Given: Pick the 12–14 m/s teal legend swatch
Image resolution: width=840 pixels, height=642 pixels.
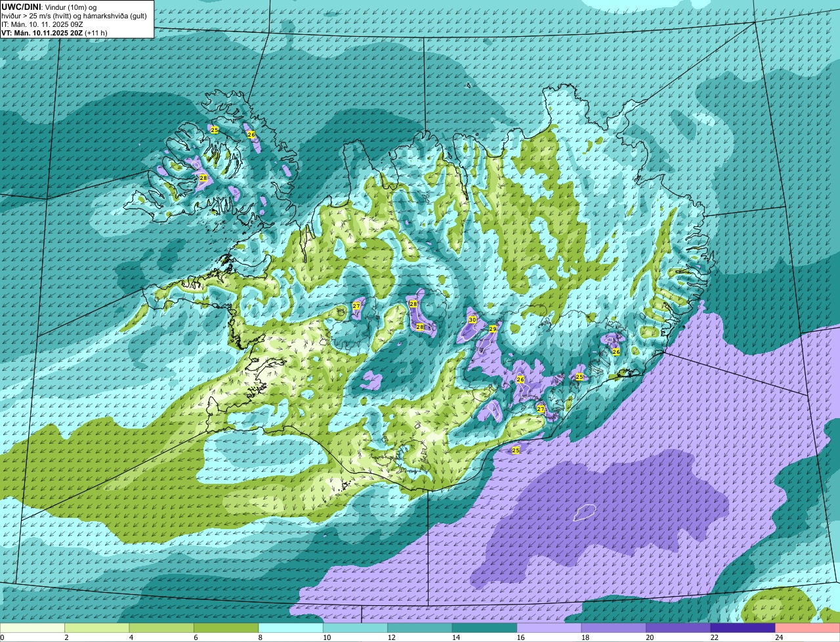Looking at the screenshot, I should [420, 628].
